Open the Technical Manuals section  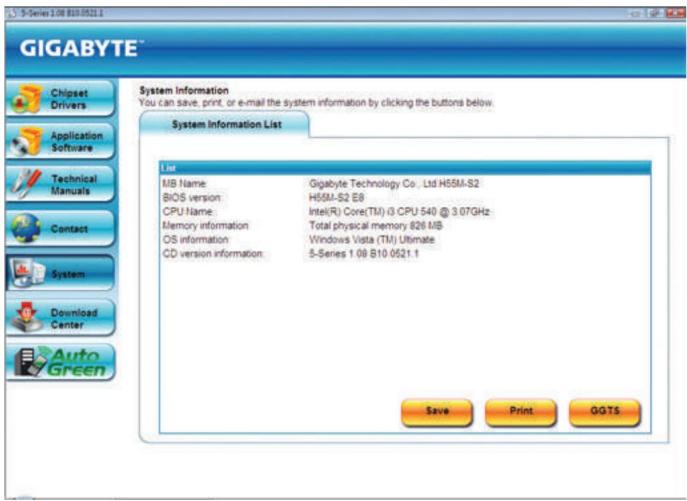click(60, 184)
